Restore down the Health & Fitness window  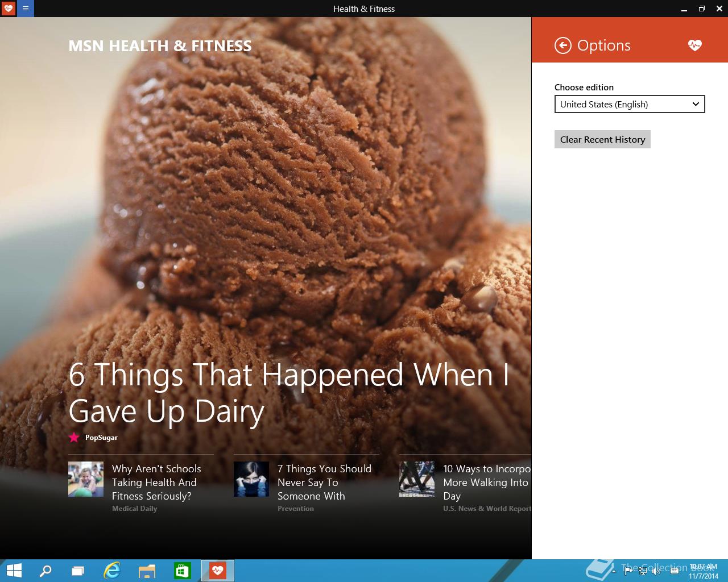point(702,9)
